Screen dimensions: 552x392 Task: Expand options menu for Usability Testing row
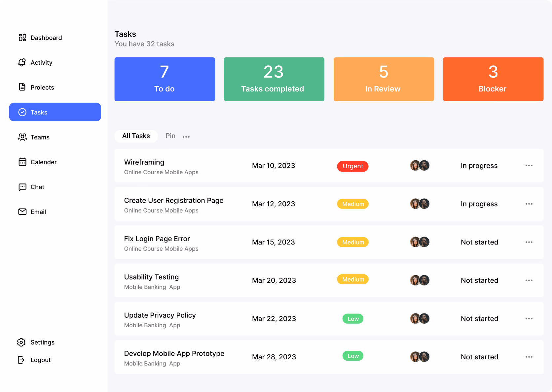tap(529, 280)
